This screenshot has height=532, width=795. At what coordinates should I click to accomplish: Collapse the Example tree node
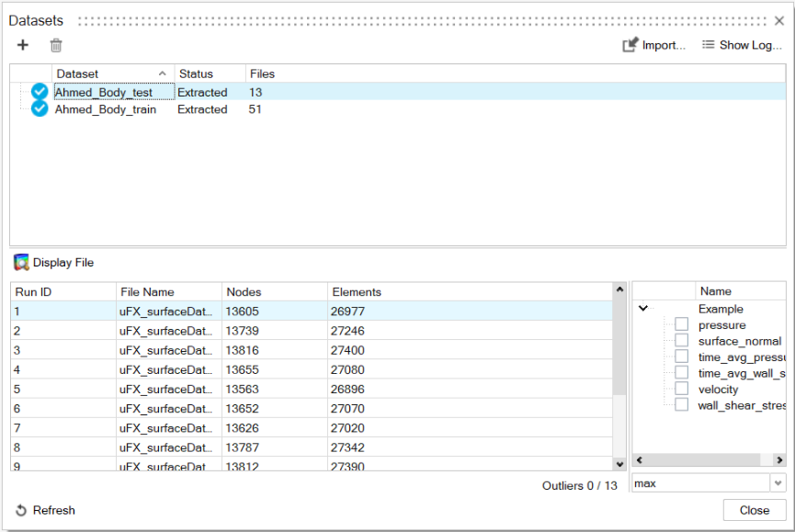(x=643, y=310)
